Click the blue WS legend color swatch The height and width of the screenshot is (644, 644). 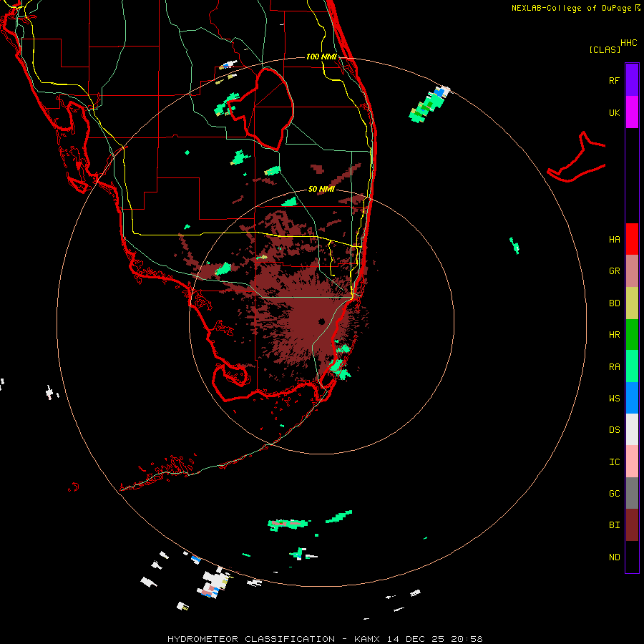tap(632, 398)
